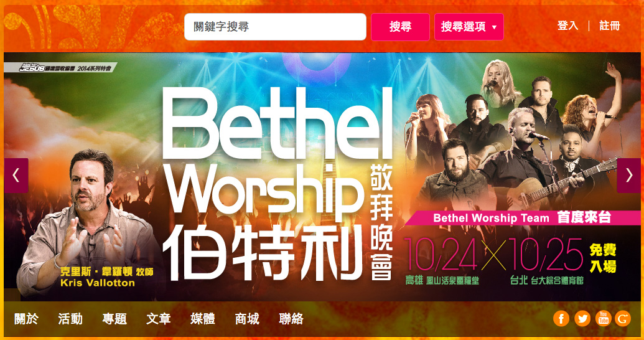Open the YouTube social icon
Image resolution: width=644 pixels, height=340 pixels.
(603, 319)
